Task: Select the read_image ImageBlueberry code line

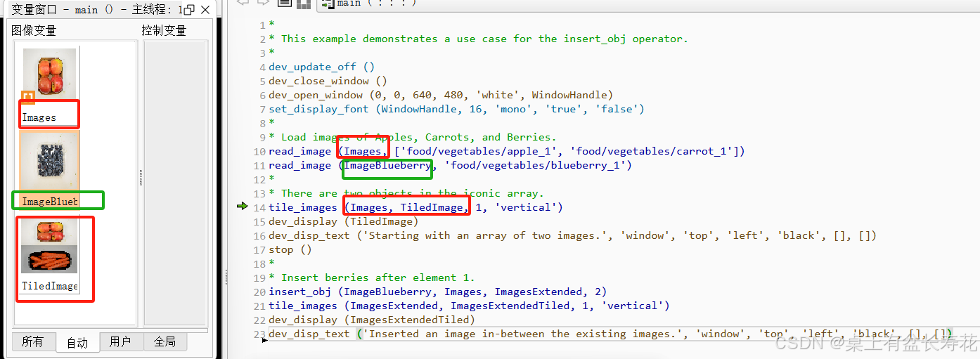Action: coord(450,166)
